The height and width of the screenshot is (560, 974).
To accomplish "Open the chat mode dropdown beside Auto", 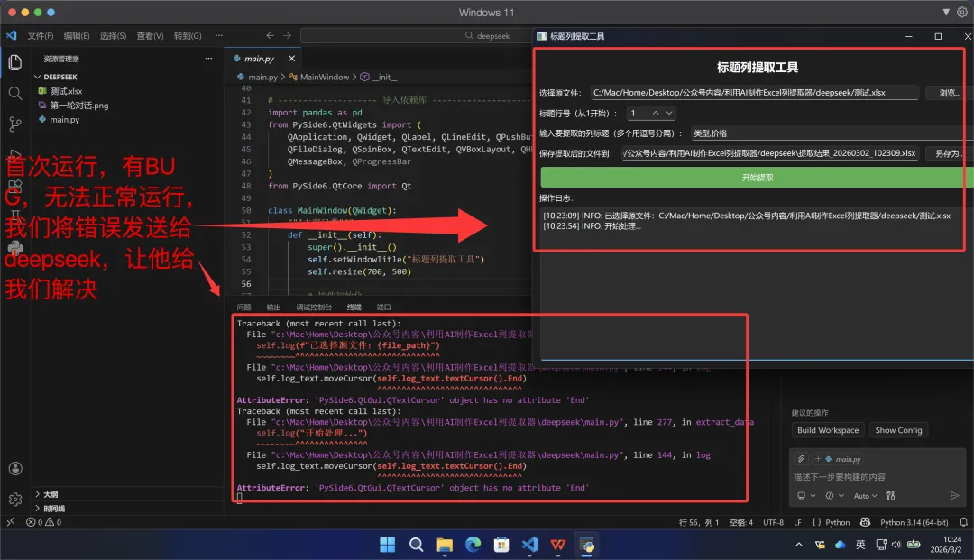I will pos(834,495).
